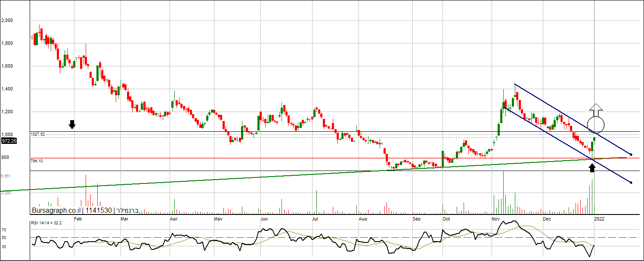Click the hollow circle at the channel breakout

click(596, 124)
